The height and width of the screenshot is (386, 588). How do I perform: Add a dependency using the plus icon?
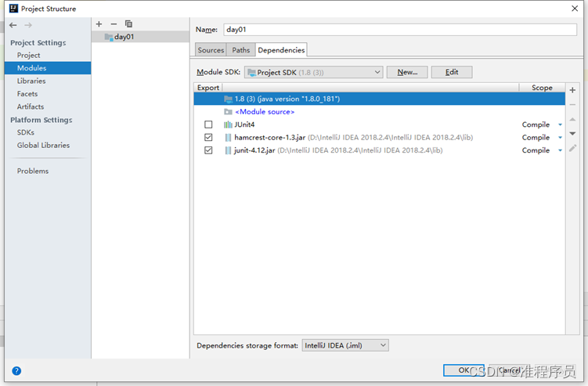(x=572, y=90)
